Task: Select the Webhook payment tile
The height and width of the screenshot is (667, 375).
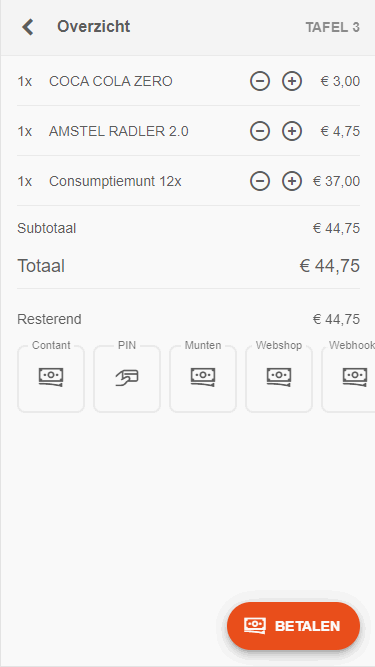Action: click(x=349, y=377)
